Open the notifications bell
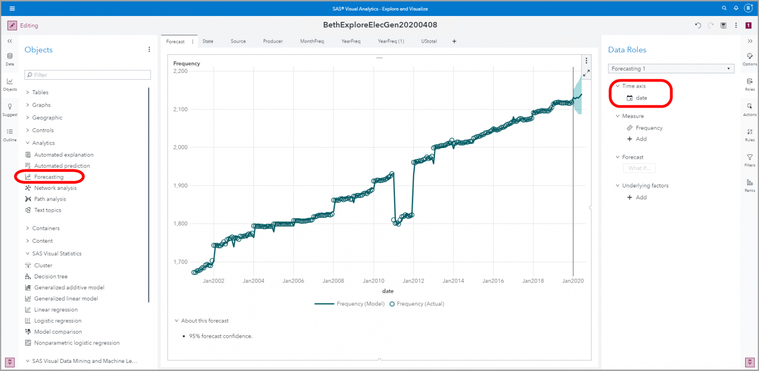This screenshot has width=759, height=371. (x=736, y=8)
